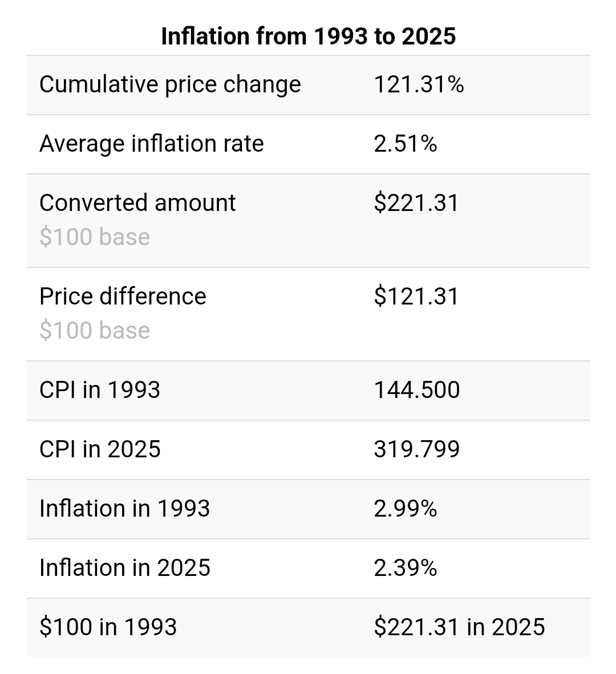616x674 pixels.
Task: Select the 'Cumulative price change' row label
Action: tap(170, 84)
